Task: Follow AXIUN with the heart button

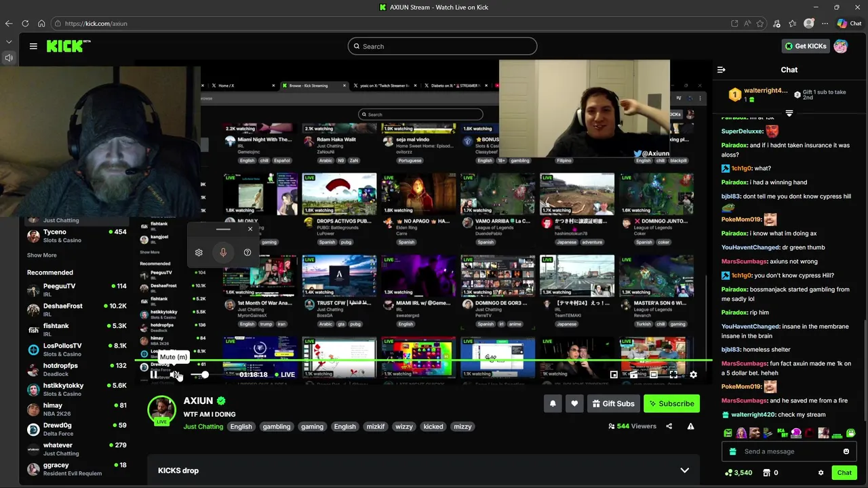Action: point(574,403)
